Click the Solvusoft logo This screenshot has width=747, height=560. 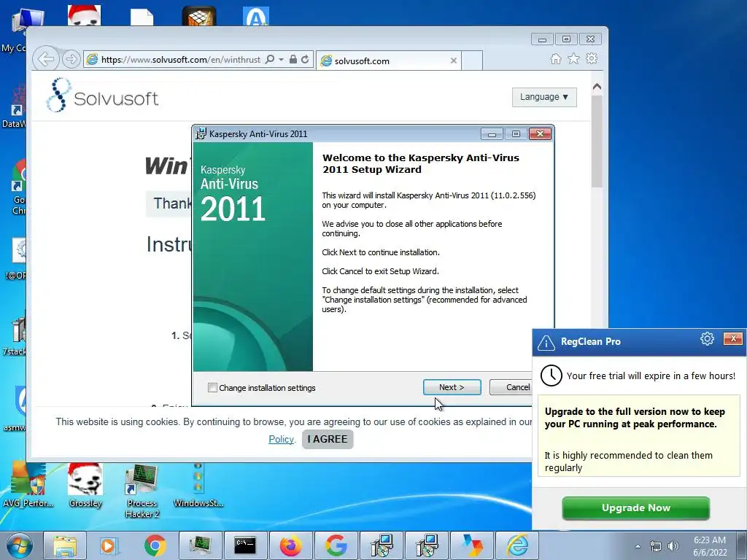click(102, 96)
